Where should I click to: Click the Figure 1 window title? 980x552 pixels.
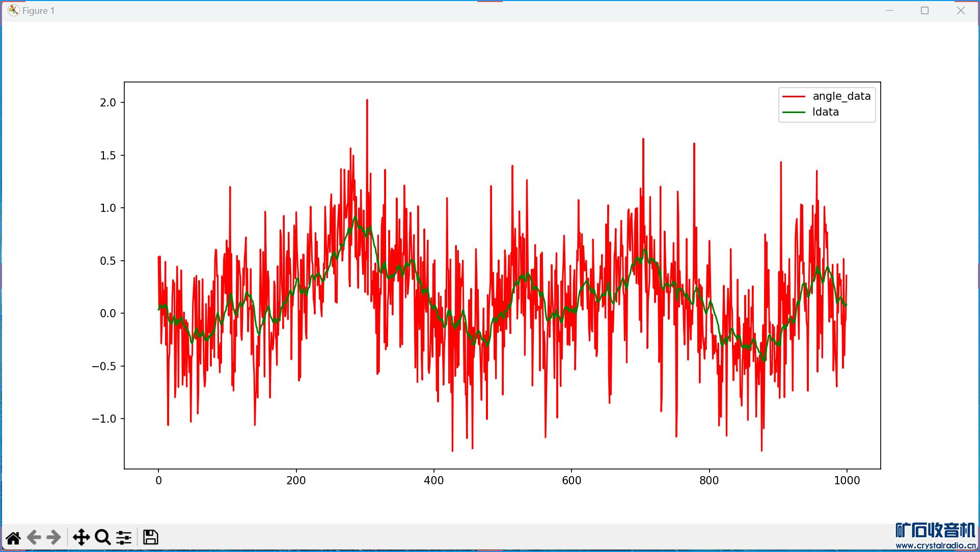point(38,11)
